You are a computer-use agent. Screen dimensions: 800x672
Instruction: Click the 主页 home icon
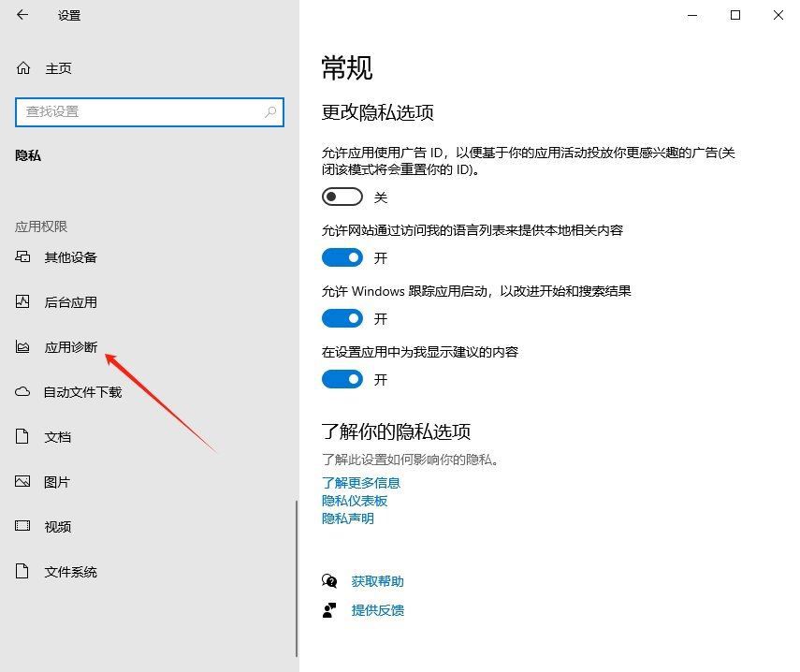coord(22,67)
